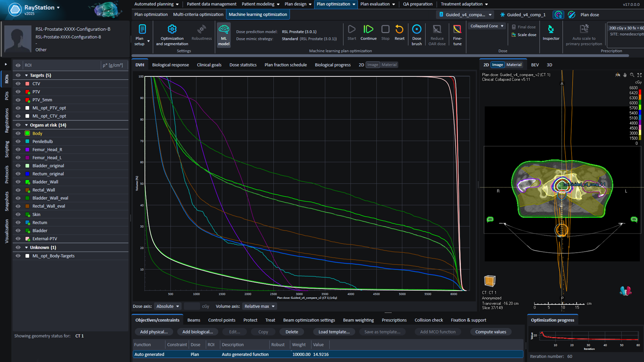Open the Inspector tool
The image size is (644, 362).
click(x=551, y=29)
